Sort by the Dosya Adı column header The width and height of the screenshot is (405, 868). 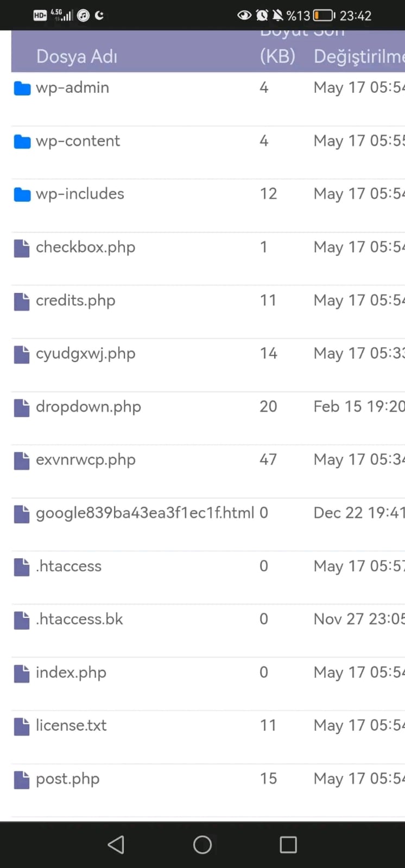77,56
